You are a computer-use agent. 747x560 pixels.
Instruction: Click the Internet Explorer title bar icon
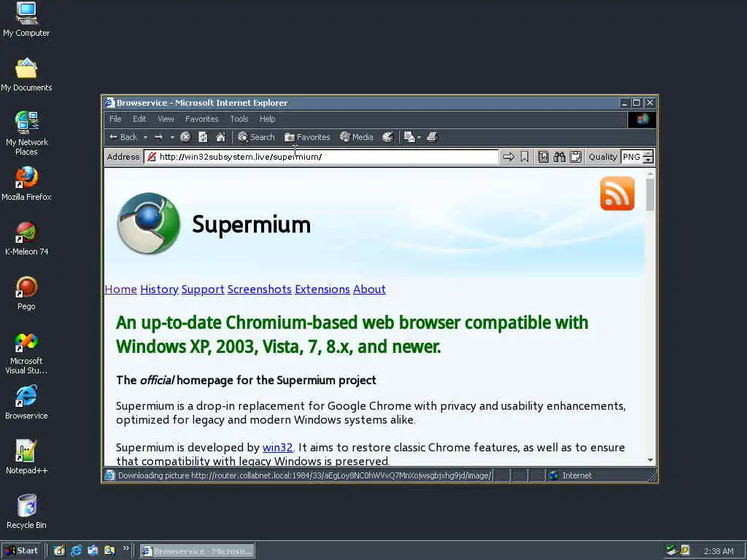(110, 102)
